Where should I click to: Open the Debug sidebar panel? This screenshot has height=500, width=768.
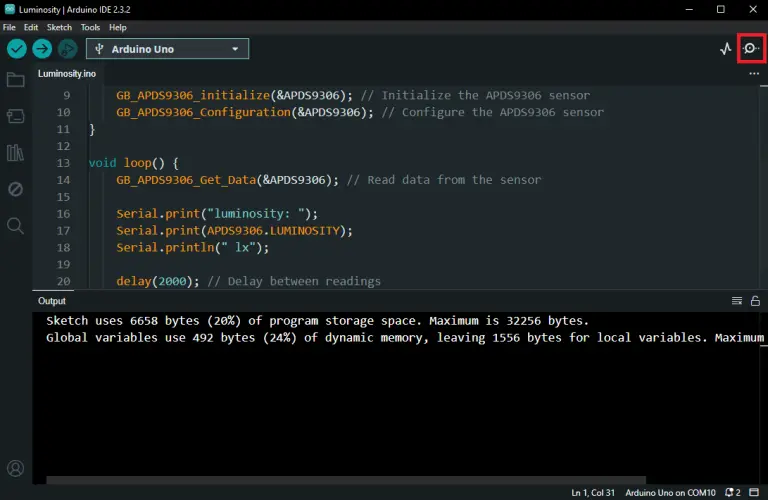16,189
